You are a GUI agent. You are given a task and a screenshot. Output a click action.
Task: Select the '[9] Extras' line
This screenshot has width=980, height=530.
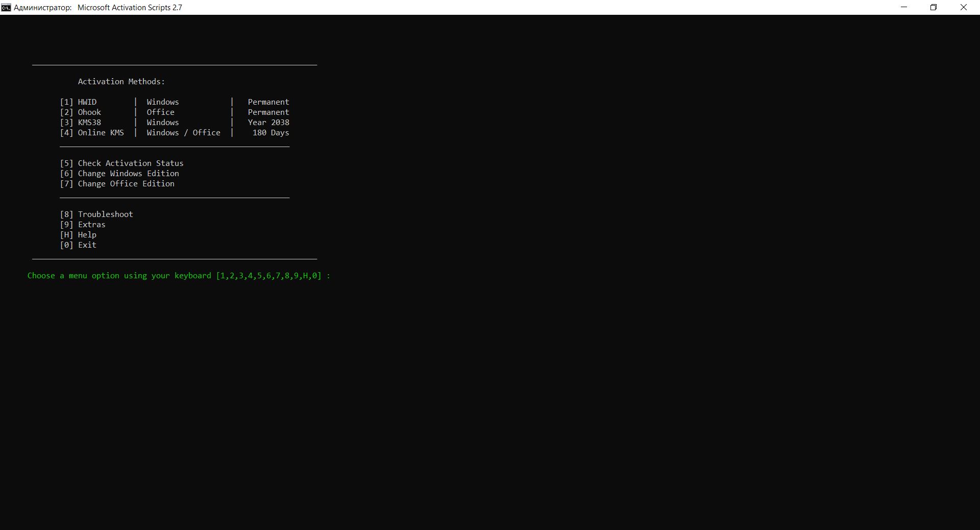coord(83,225)
